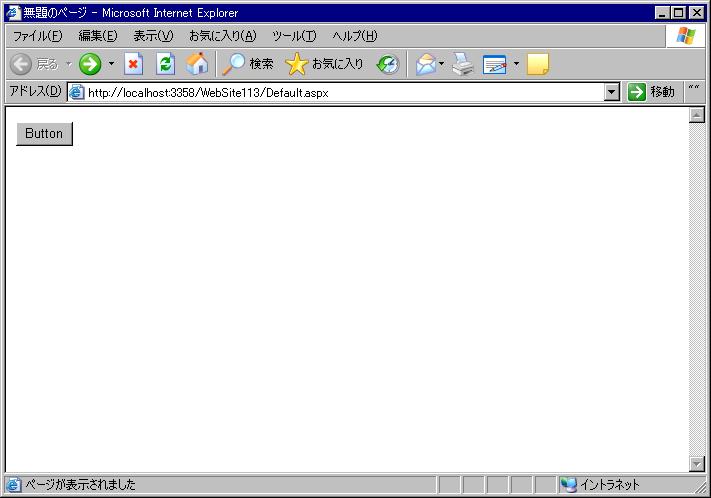Open 検索 search magnifier button
711x498 pixels.
click(248, 64)
